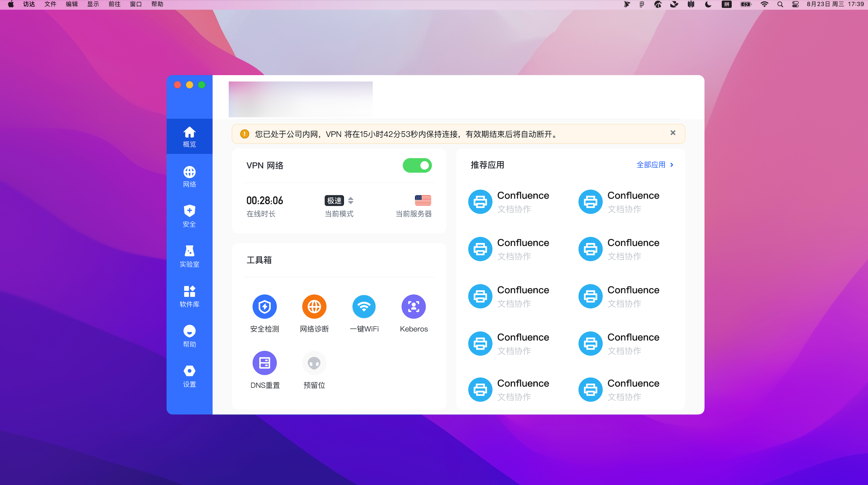The width and height of the screenshot is (868, 485).
Task: Turn off the VPN 网络 switch
Action: 417,166
